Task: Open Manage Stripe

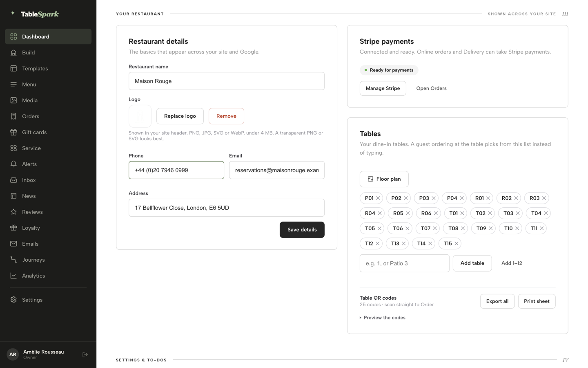Action: (383, 88)
